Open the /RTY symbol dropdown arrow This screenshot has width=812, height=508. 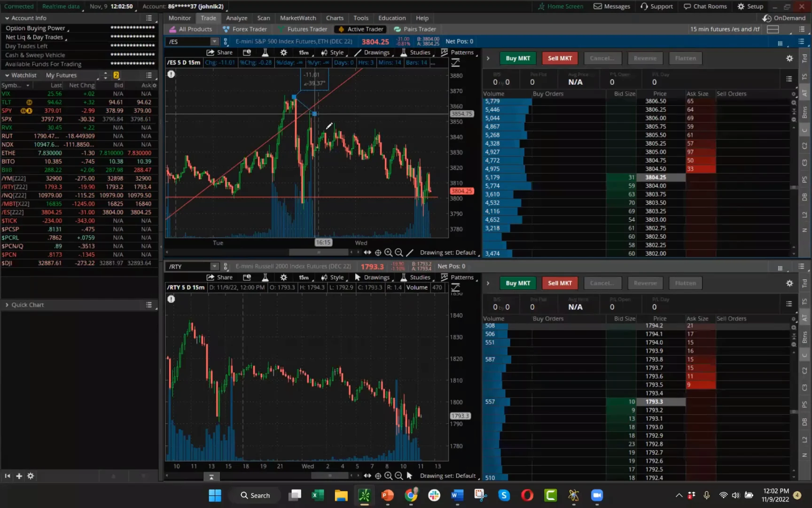[214, 266]
